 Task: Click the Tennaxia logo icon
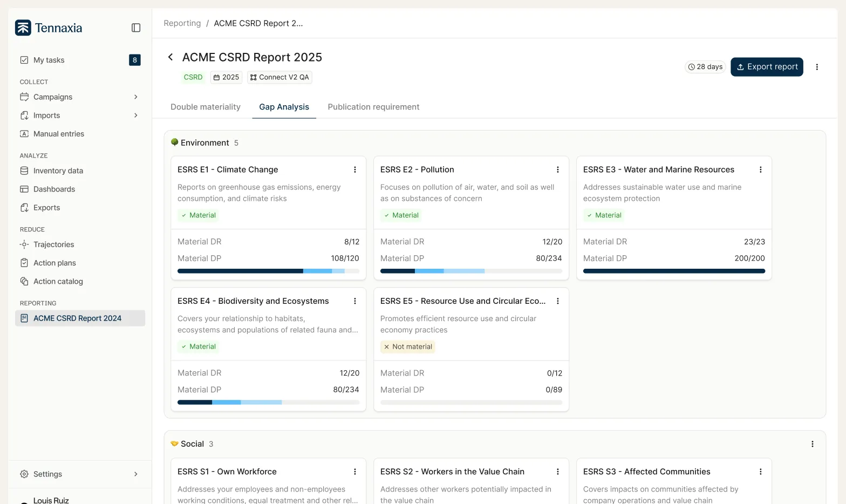(x=23, y=28)
